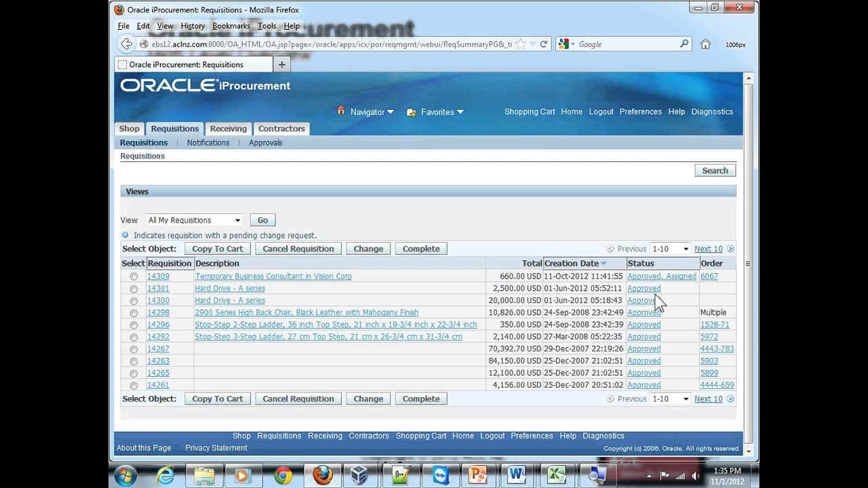
Task: Click the Navigator home icon
Action: [x=341, y=110]
